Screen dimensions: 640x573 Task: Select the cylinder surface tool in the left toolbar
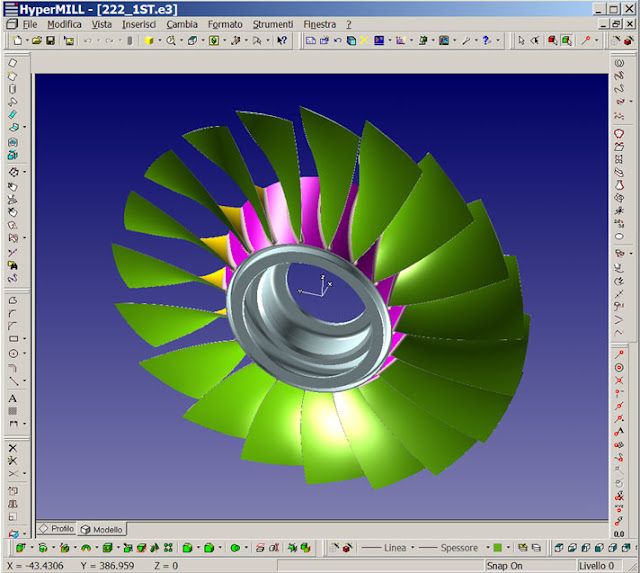(13, 89)
